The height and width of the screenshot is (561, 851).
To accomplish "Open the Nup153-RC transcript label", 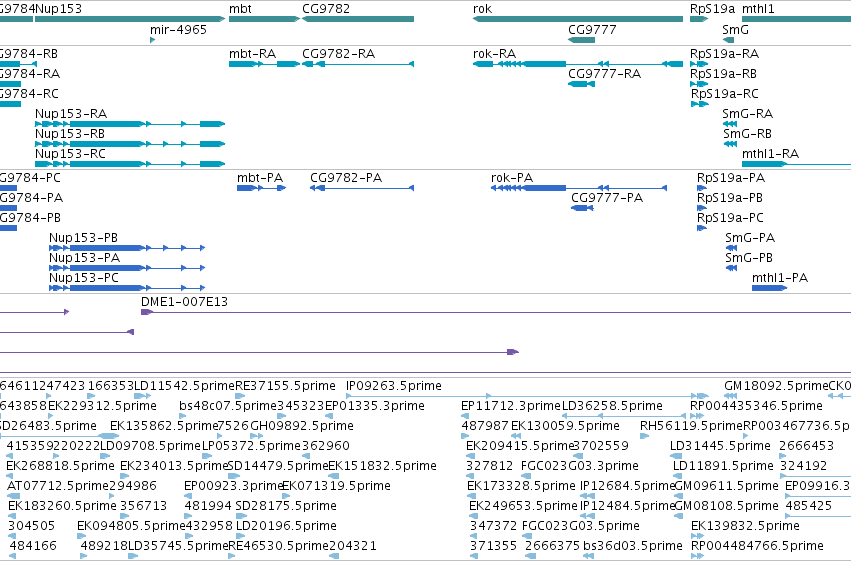I will click(x=71, y=154).
